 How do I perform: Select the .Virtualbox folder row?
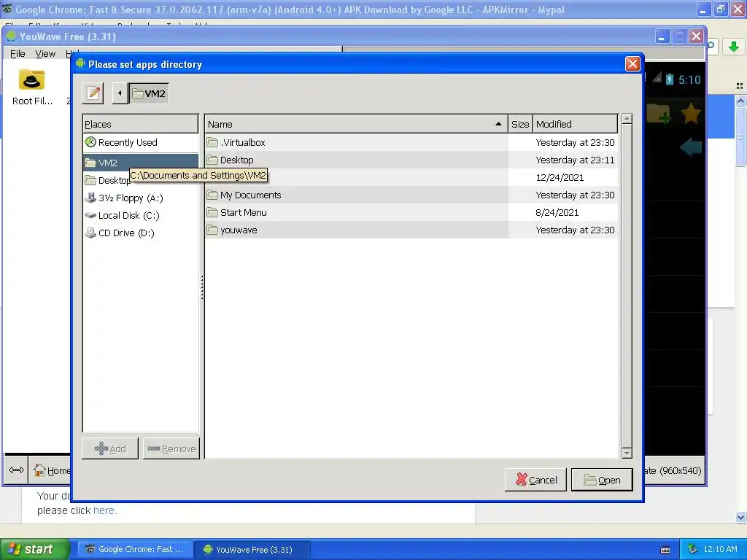point(411,142)
